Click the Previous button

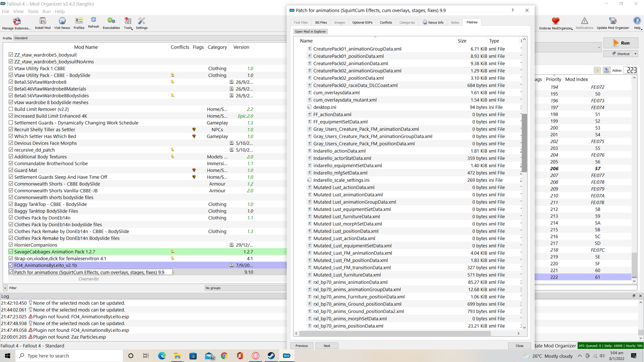point(302,346)
